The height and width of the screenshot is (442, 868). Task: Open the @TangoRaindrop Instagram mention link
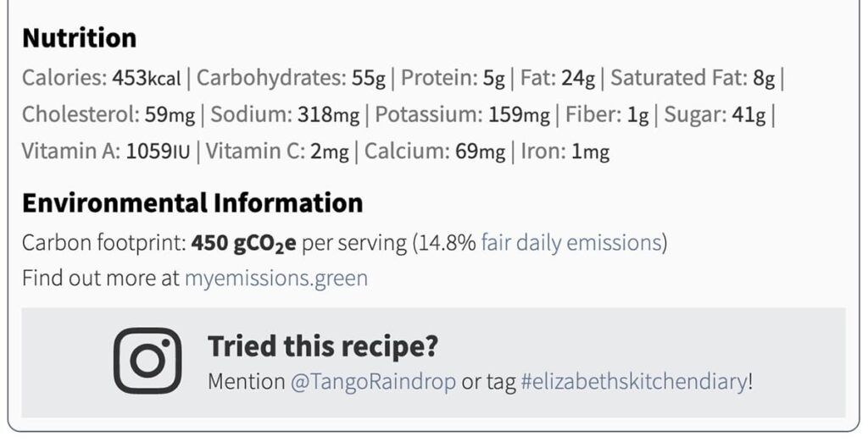(x=373, y=382)
